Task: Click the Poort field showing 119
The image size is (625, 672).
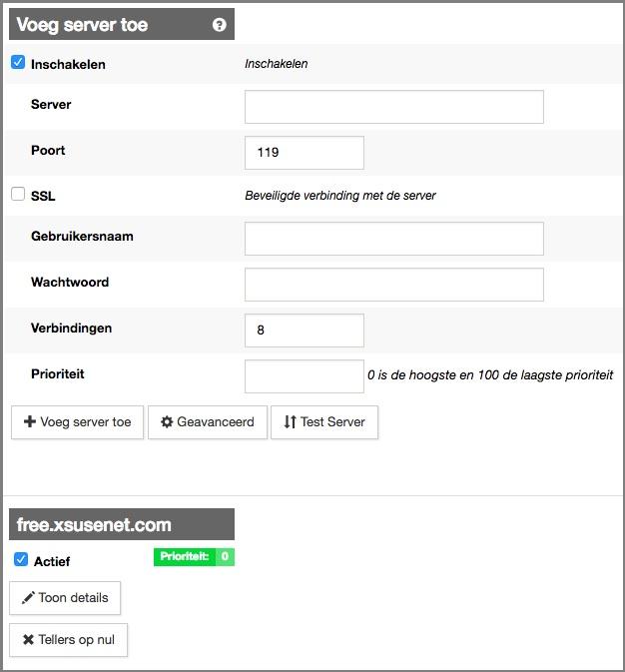Action: click(x=304, y=153)
